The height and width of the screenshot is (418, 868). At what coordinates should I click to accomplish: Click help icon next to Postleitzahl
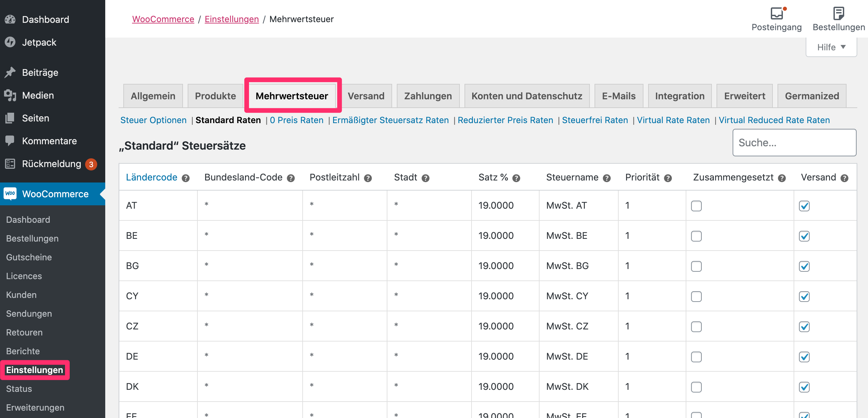point(368,178)
